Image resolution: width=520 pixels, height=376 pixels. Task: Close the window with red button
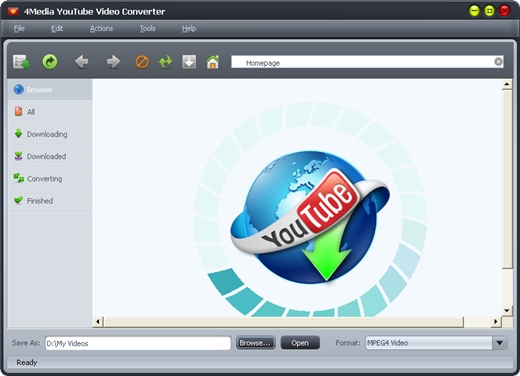(x=505, y=11)
